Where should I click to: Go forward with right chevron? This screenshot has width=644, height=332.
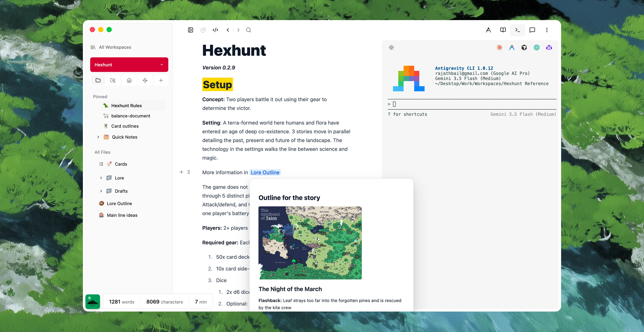[x=238, y=30]
